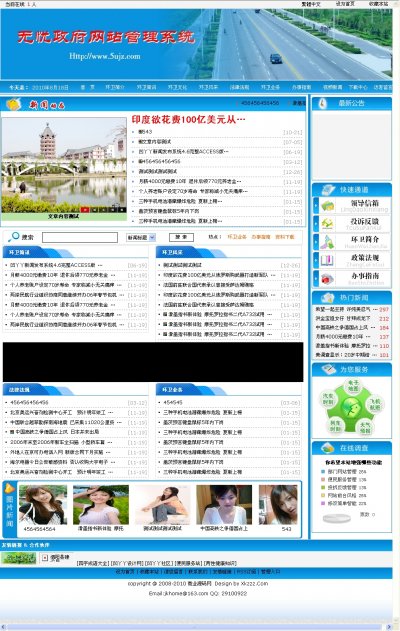
Task: Open headline 印度欲花费100亿美元从…
Action: pyautogui.click(x=188, y=120)
